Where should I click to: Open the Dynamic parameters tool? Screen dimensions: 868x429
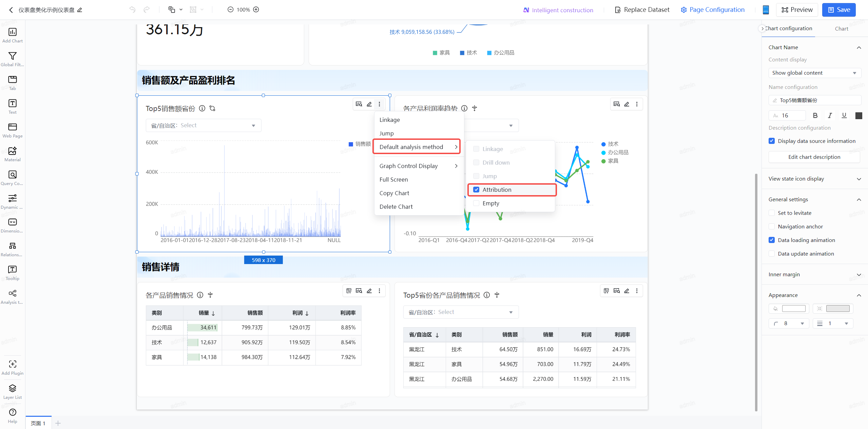click(13, 202)
